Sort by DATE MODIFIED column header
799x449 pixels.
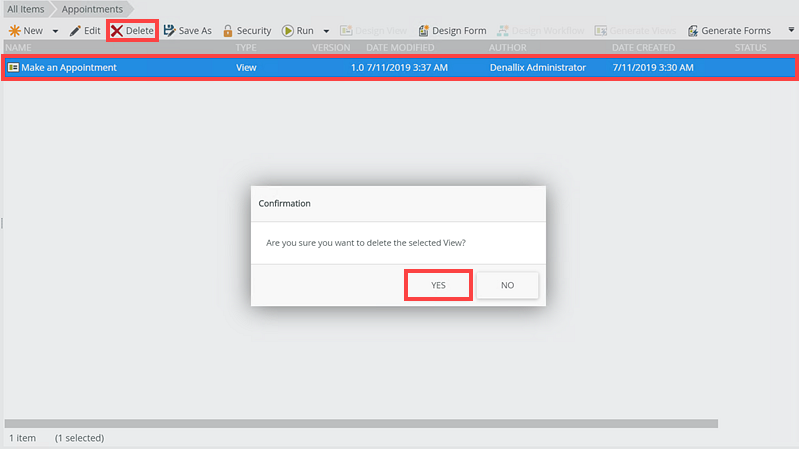[x=400, y=47]
